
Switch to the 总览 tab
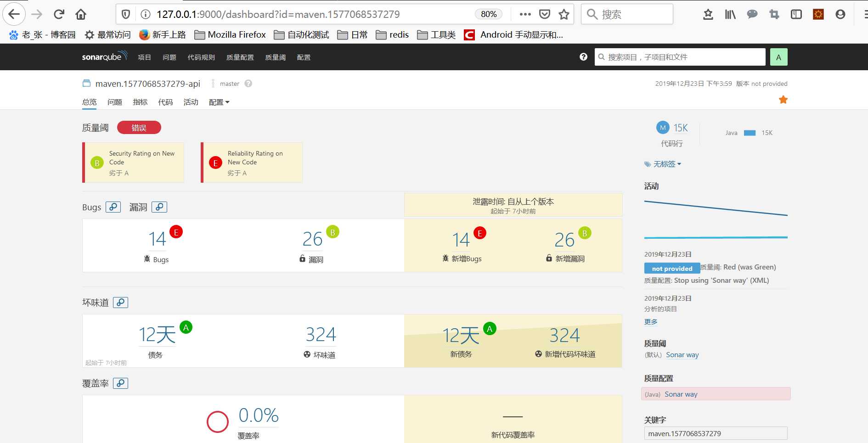[89, 102]
